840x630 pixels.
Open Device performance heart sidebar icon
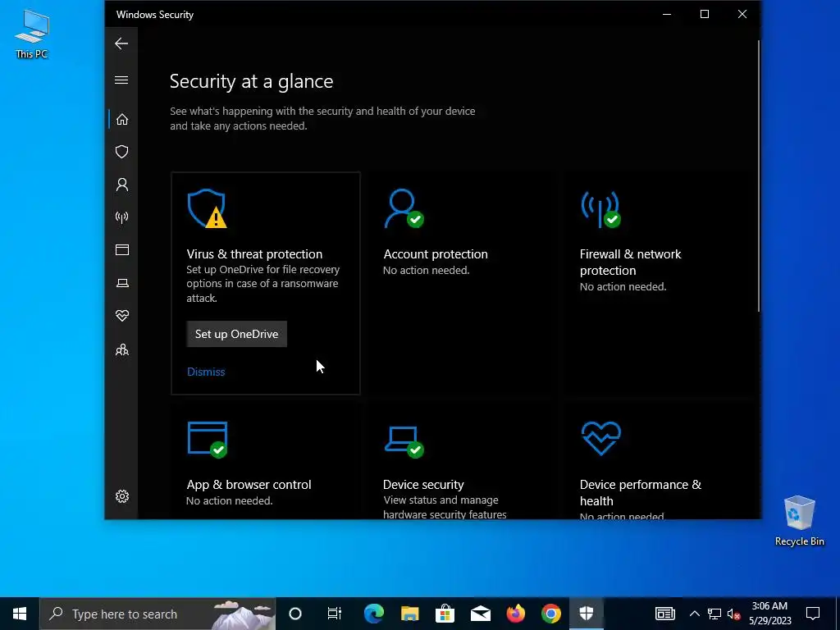(x=122, y=316)
